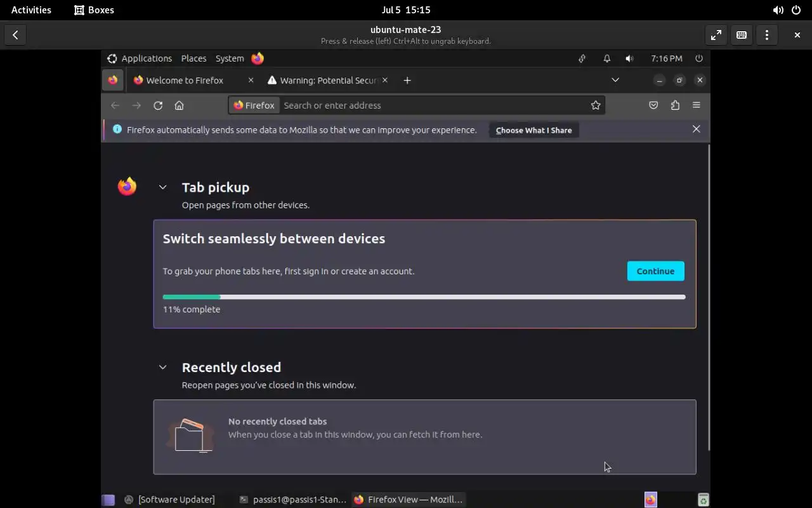
Task: Close the Warning: Potential Security tab
Action: click(384, 80)
